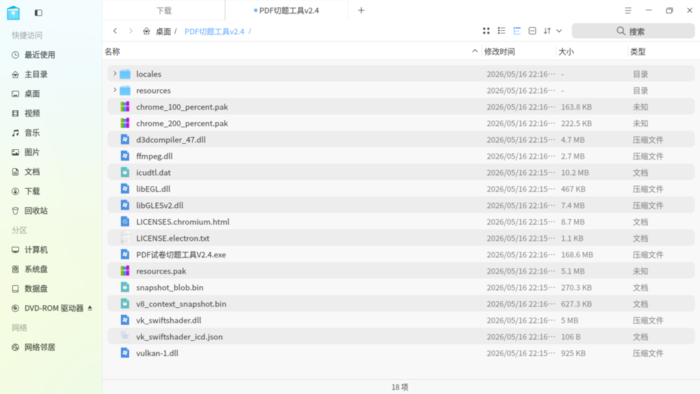Viewport: 700px width, 394px height.
Task: Select chrome_200_percent.pak file
Action: [x=401, y=123]
